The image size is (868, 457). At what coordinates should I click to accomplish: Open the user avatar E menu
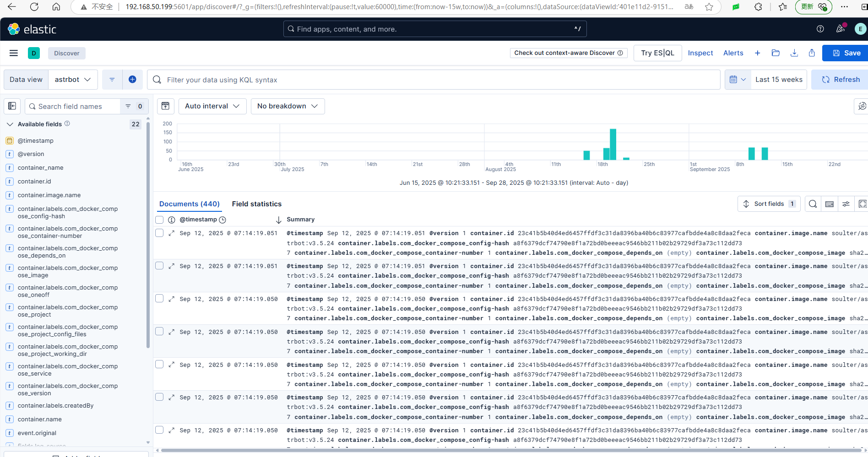860,29
